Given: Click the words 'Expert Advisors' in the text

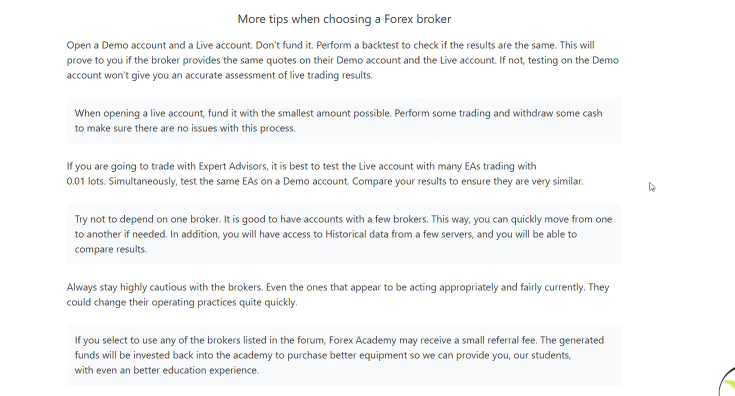Looking at the screenshot, I should pos(232,166).
